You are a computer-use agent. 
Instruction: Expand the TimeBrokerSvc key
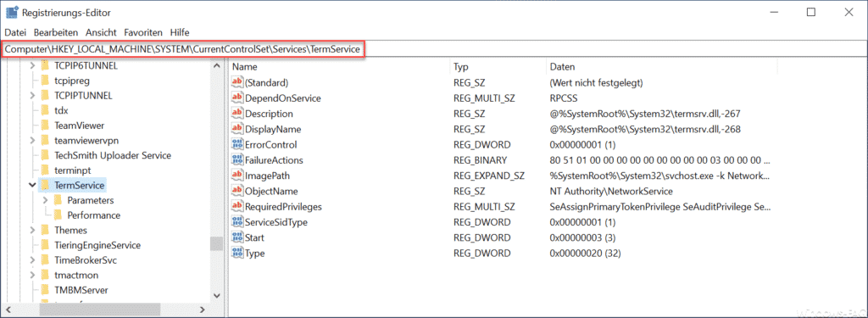pos(33,259)
